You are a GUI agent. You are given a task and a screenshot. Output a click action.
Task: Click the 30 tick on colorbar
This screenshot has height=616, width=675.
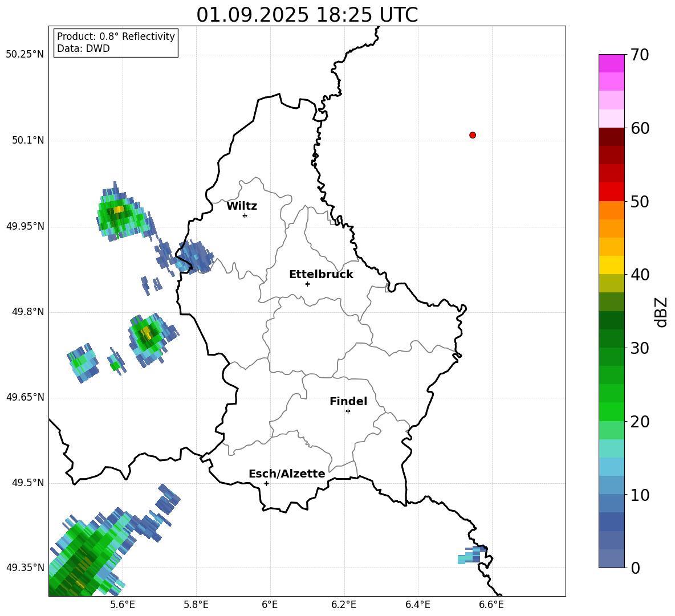[640, 348]
